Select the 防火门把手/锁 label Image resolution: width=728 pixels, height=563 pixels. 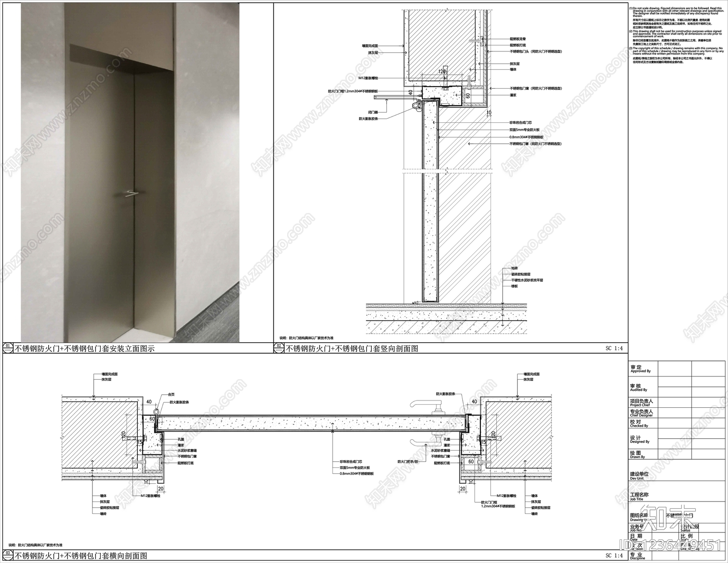[408, 461]
